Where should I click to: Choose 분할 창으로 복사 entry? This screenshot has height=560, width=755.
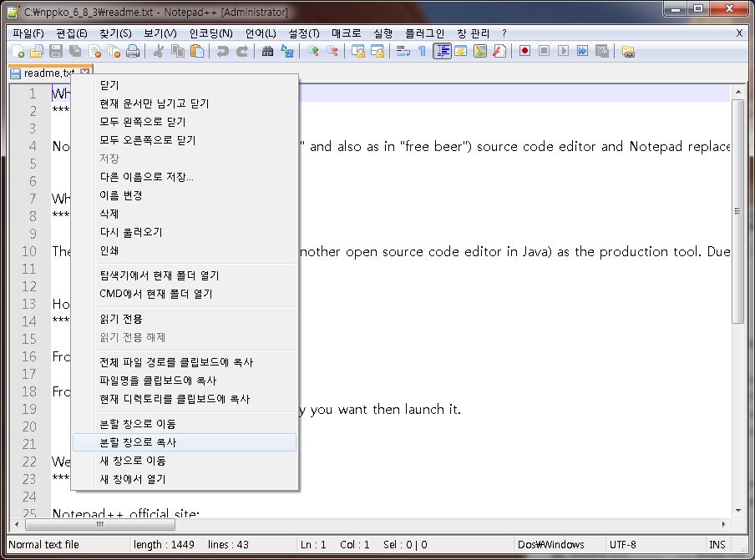(185, 442)
